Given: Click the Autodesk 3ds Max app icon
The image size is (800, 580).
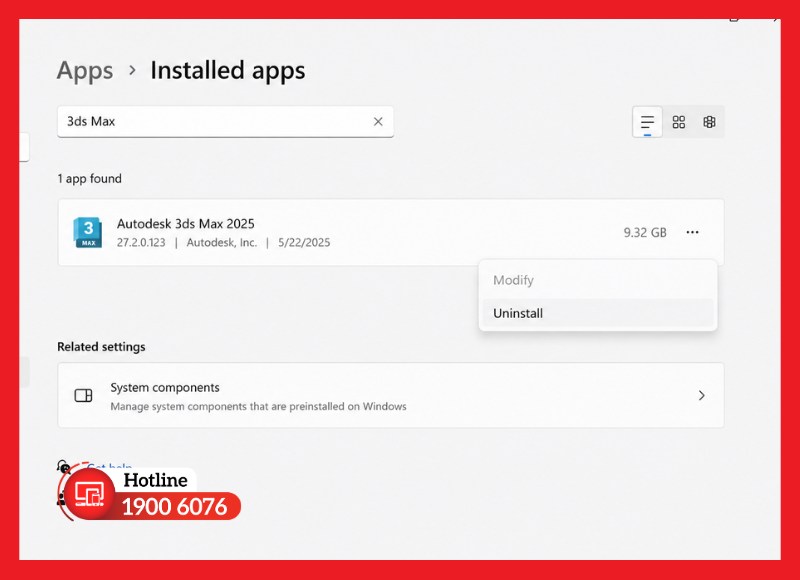Looking at the screenshot, I should coord(88,233).
